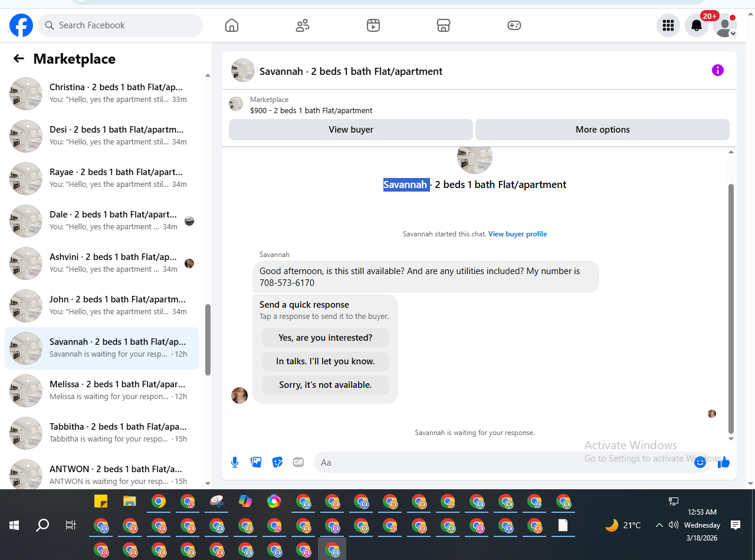Click Savannah's profile photo beside quick responses
This screenshot has height=560, width=755.
239,396
